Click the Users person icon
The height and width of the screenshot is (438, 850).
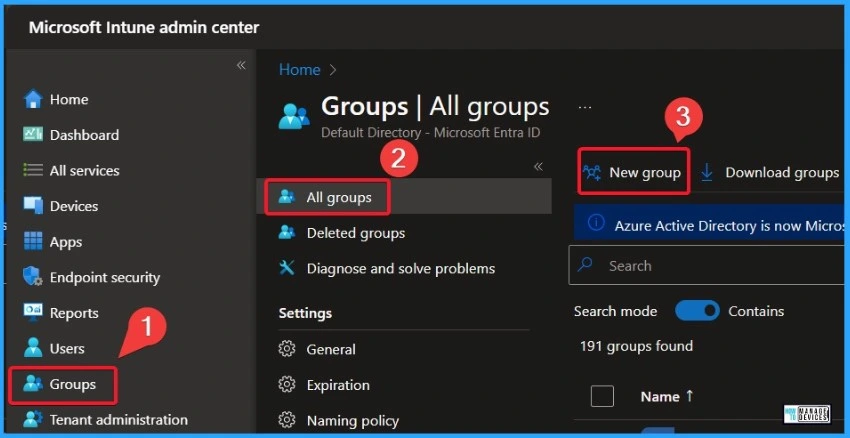pyautogui.click(x=33, y=348)
